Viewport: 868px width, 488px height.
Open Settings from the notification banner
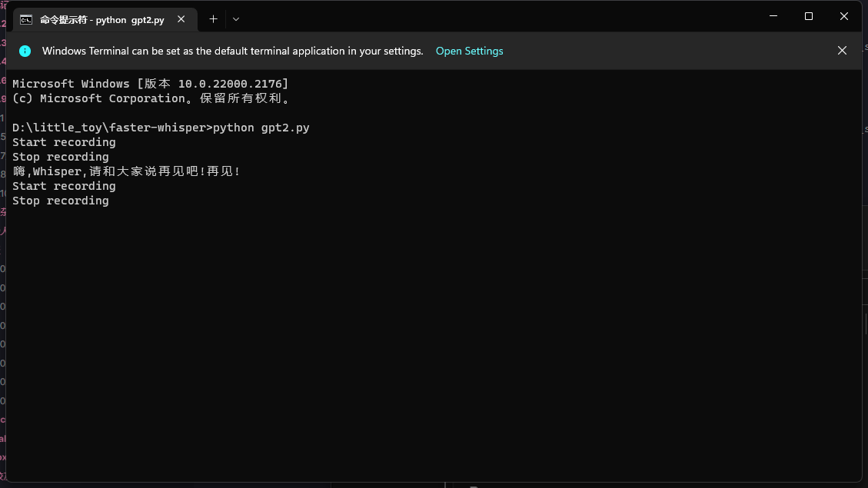pos(469,51)
